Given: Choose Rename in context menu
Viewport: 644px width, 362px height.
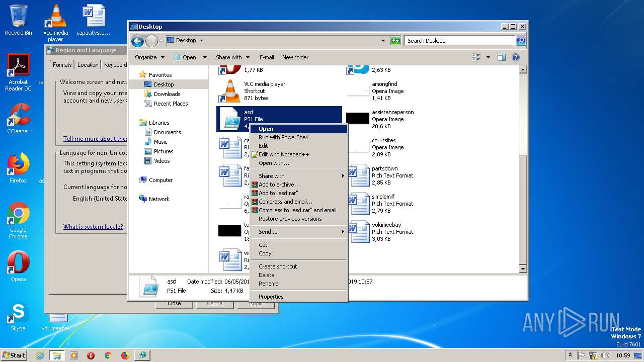Looking at the screenshot, I should pyautogui.click(x=299, y=284).
